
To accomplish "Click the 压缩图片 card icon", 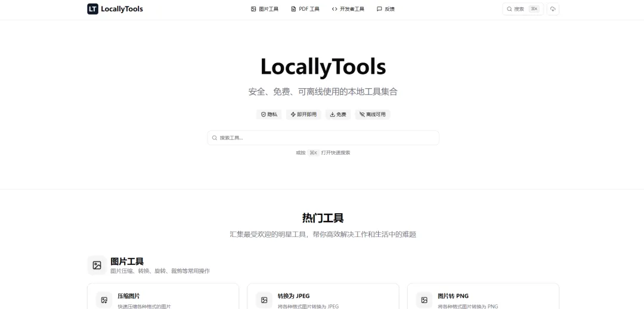I will click(x=104, y=300).
